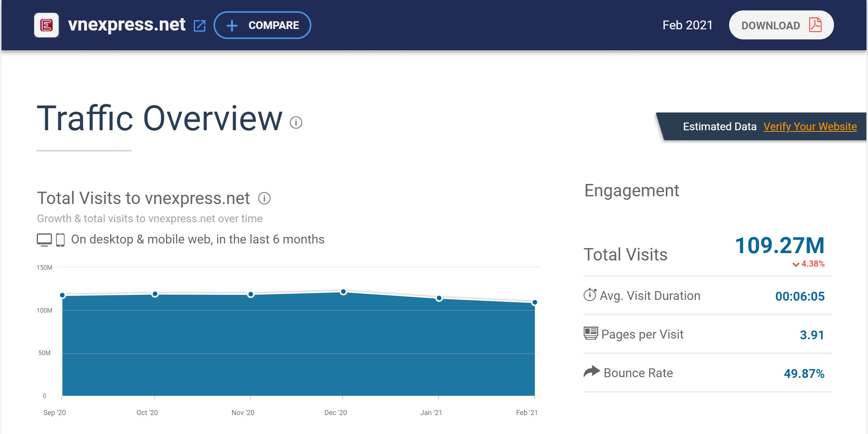Click the DOWNLOAD PDF button

tap(781, 25)
